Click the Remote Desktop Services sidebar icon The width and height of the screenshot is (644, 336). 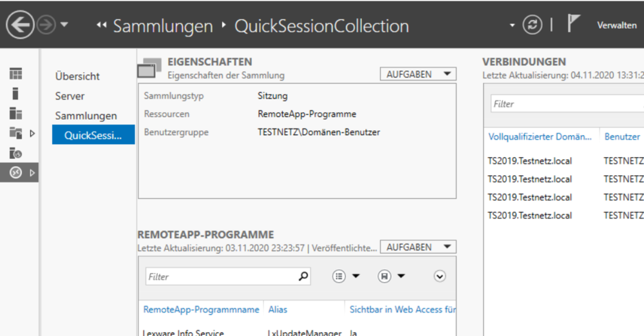pyautogui.click(x=16, y=173)
